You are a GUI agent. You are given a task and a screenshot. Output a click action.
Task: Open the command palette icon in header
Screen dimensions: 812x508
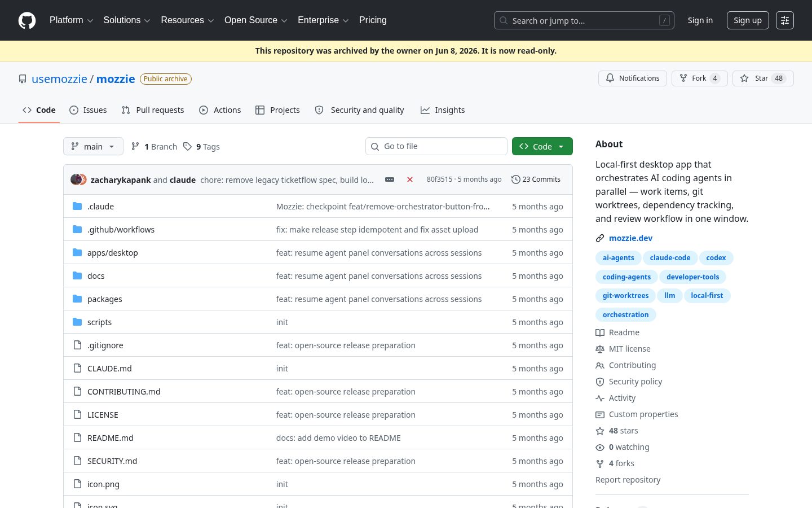pyautogui.click(x=785, y=20)
